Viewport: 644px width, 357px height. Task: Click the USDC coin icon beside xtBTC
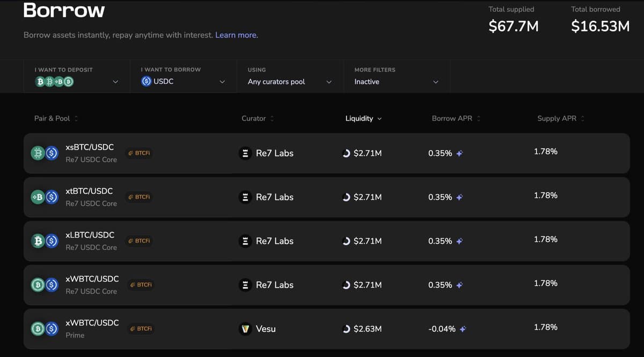[x=51, y=197]
